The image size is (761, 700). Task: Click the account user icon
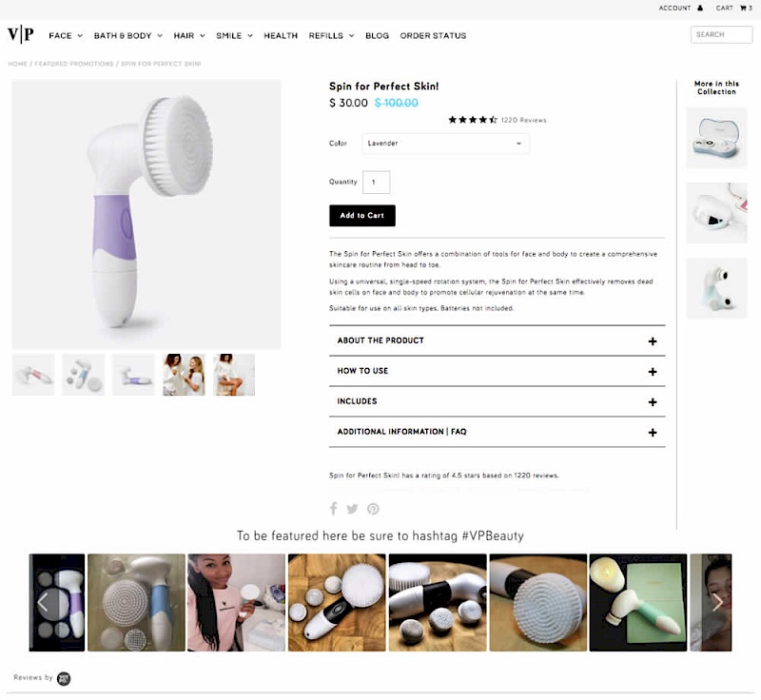tap(700, 8)
